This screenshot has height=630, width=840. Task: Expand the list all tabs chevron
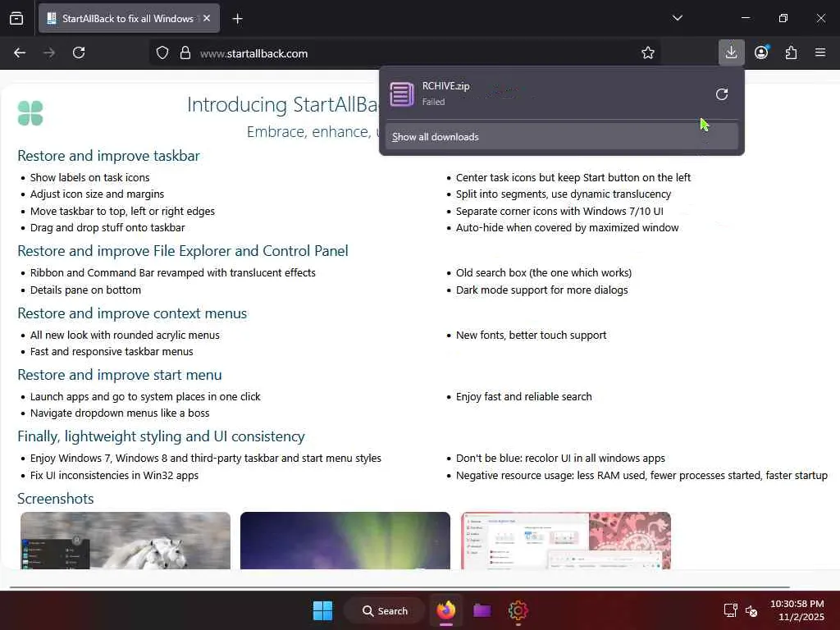pyautogui.click(x=677, y=18)
